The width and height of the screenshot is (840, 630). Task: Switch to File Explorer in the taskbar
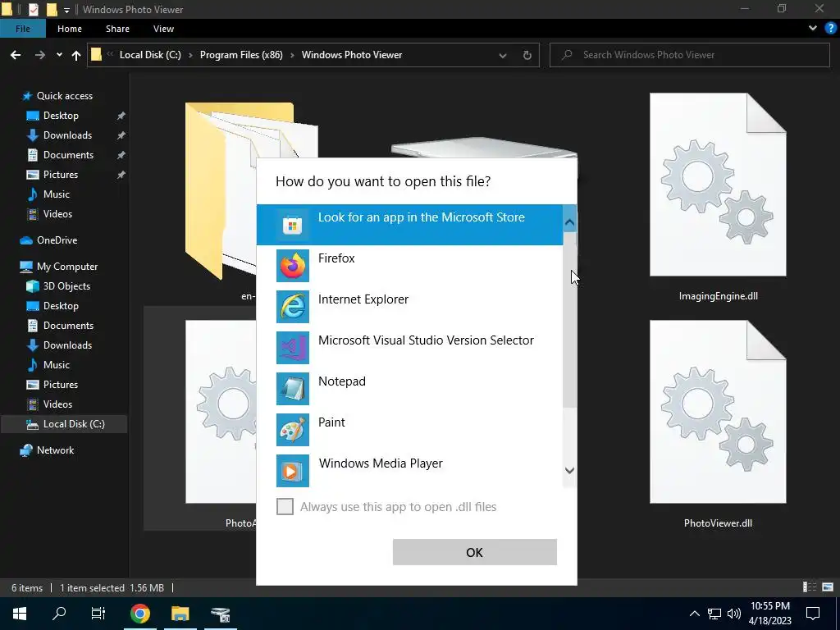(x=180, y=614)
